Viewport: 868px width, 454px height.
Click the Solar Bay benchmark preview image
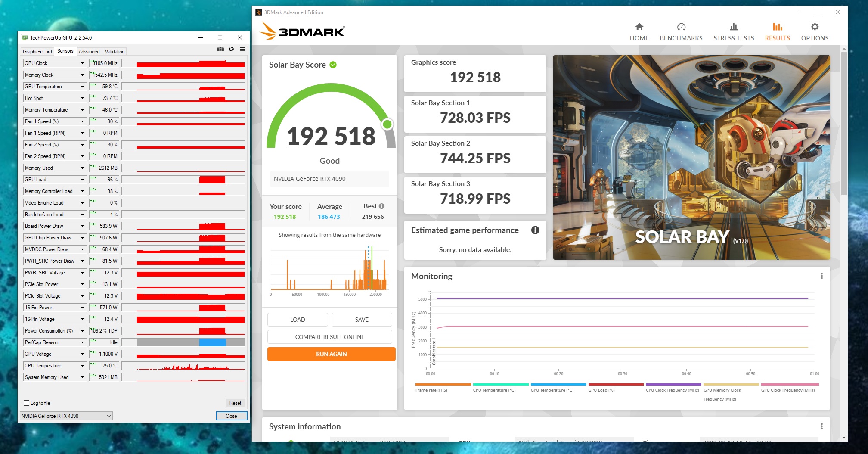691,157
